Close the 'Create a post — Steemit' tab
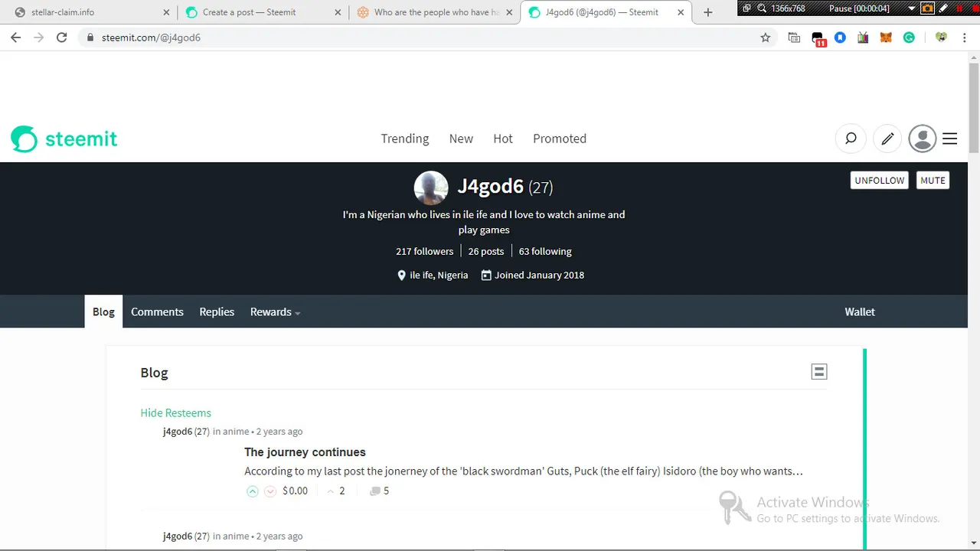 coord(338,12)
